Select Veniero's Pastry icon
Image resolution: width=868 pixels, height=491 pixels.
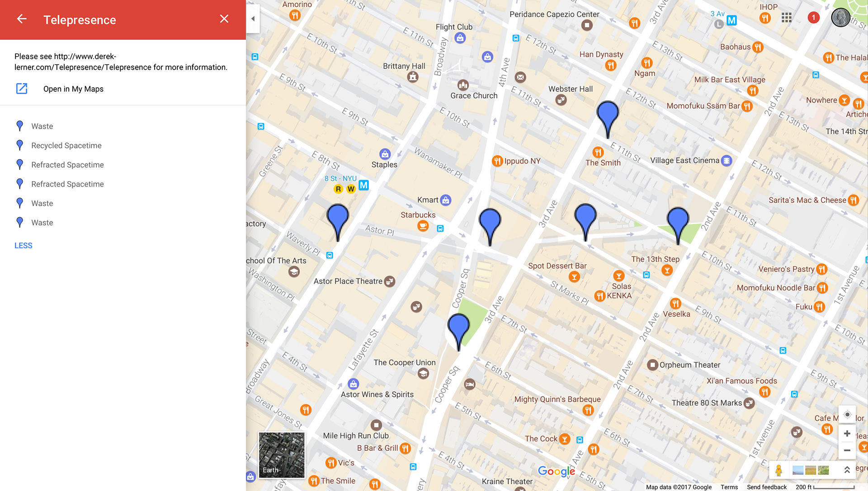[821, 269]
